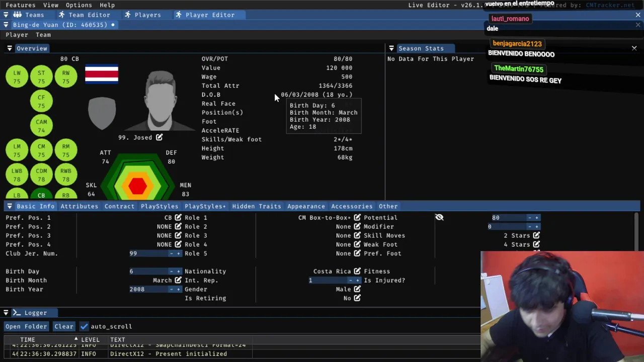Select the LW 75 position badge
The height and width of the screenshot is (362, 644).
(17, 77)
